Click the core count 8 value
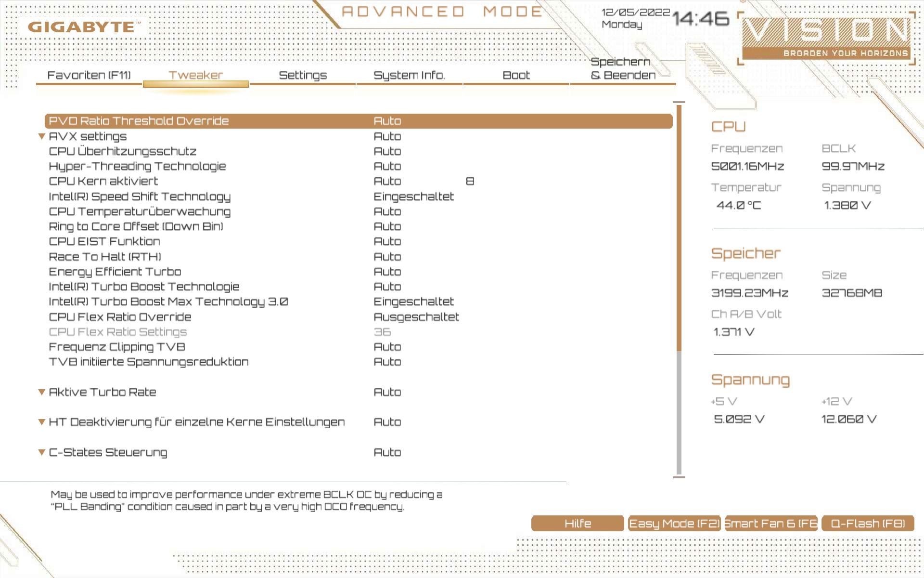 [470, 181]
